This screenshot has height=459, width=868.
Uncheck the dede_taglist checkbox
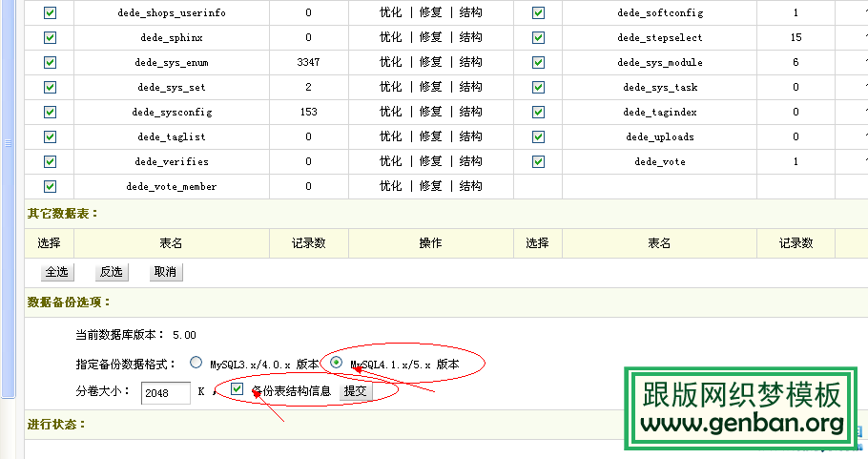[50, 136]
